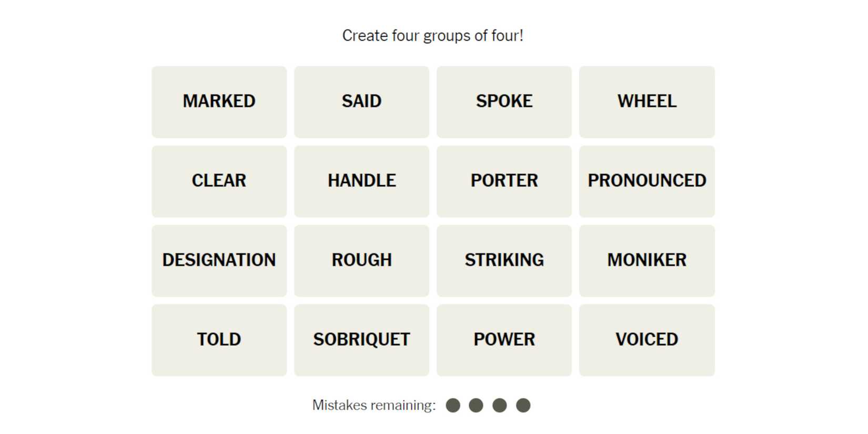
Task: Select the MARKED word tile
Action: click(x=219, y=102)
